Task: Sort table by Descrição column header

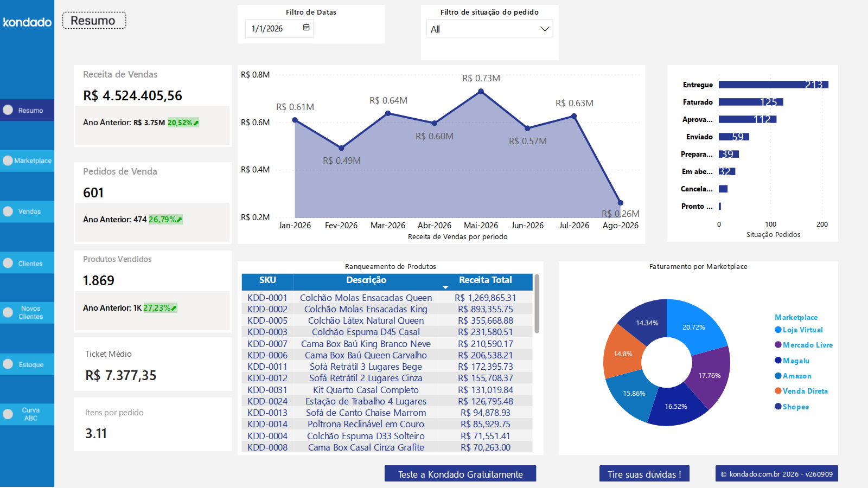Action: (x=366, y=280)
